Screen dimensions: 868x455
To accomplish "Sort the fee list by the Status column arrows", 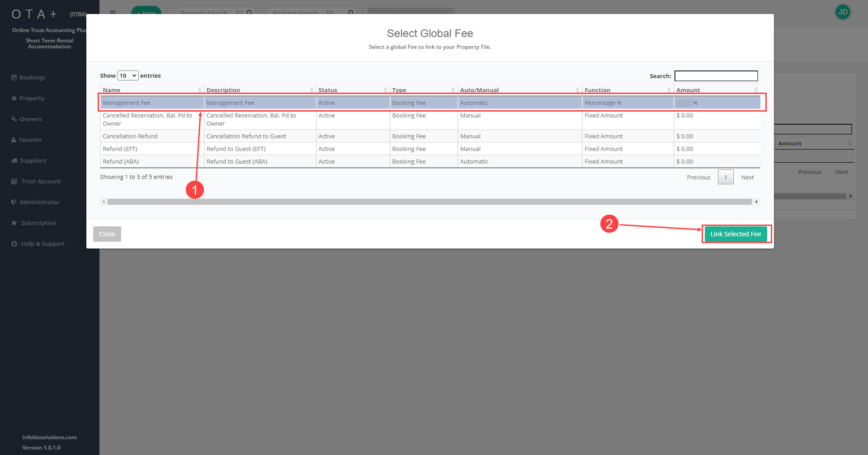I will tap(385, 90).
